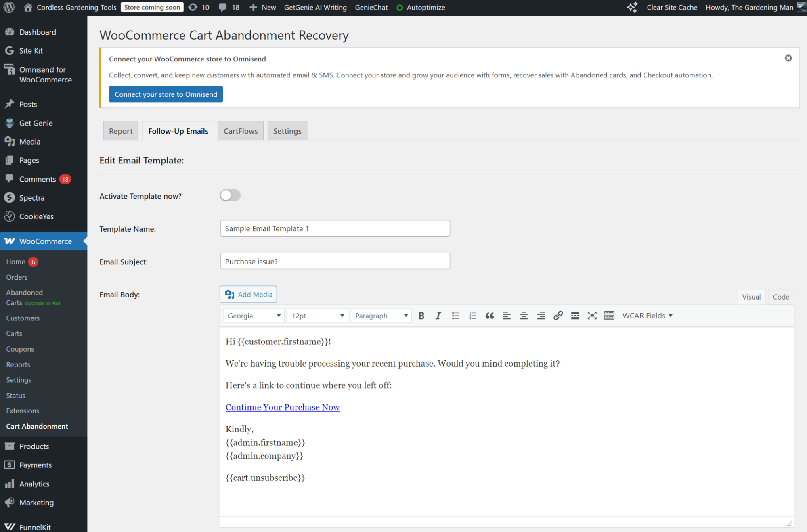The width and height of the screenshot is (807, 532).
Task: Open Spectra sidebar item
Action: tap(31, 198)
